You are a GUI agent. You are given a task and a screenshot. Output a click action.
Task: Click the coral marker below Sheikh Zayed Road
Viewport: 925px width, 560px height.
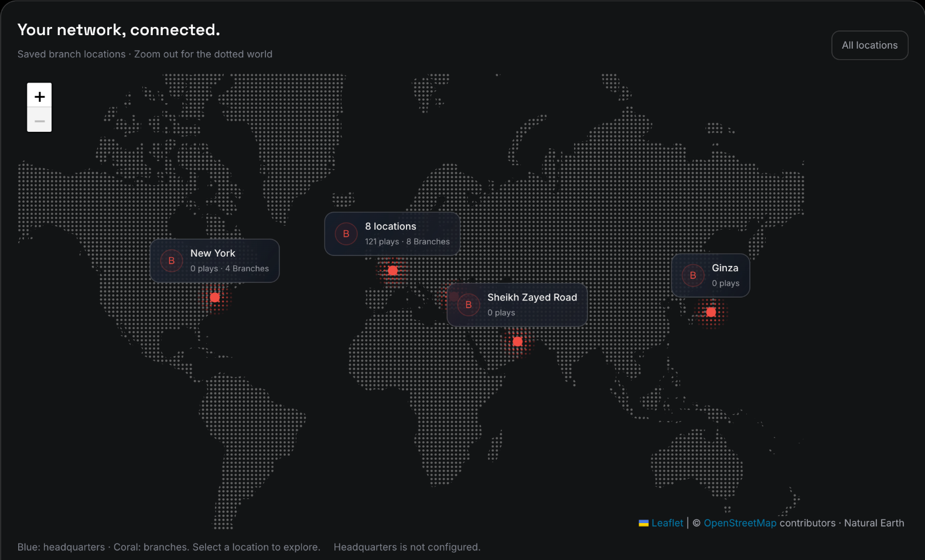coord(517,342)
